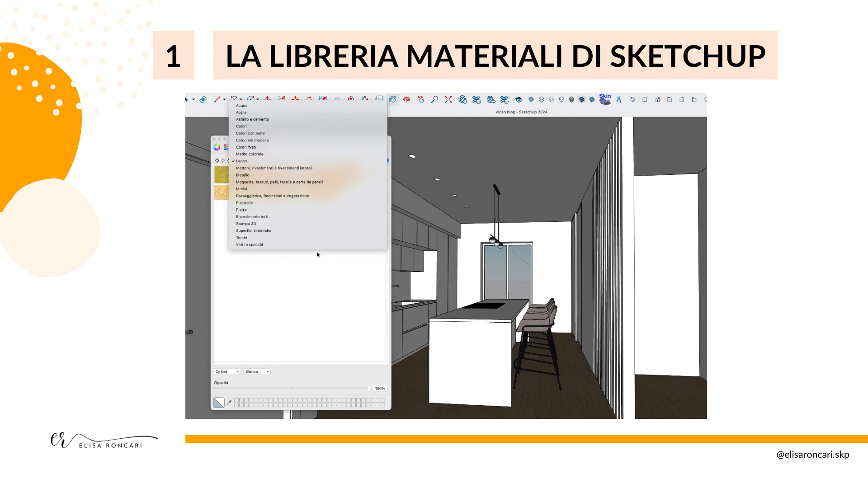Click the Skin plugin icon
Screen dimensions: 868x488
point(605,99)
